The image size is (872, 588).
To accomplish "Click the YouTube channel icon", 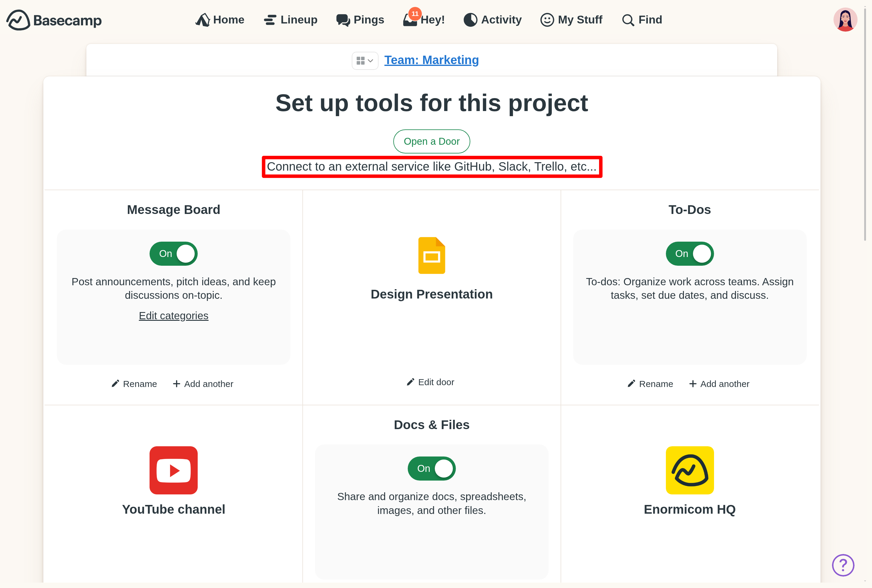I will (x=173, y=470).
